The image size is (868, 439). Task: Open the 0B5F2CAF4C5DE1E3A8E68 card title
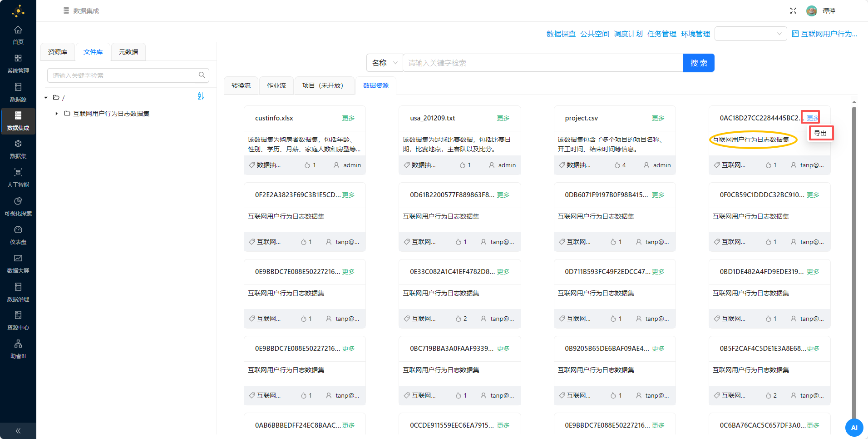pyautogui.click(x=763, y=348)
